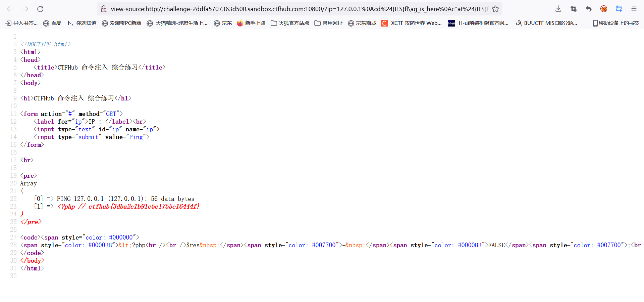Click the code span color #000000 line

click(80, 238)
